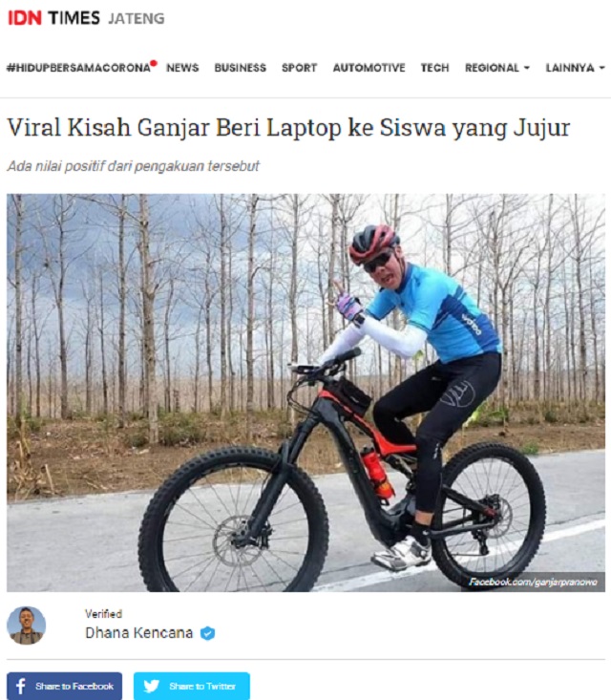611x700 pixels.
Task: Open the cyclist article photo
Action: click(305, 392)
